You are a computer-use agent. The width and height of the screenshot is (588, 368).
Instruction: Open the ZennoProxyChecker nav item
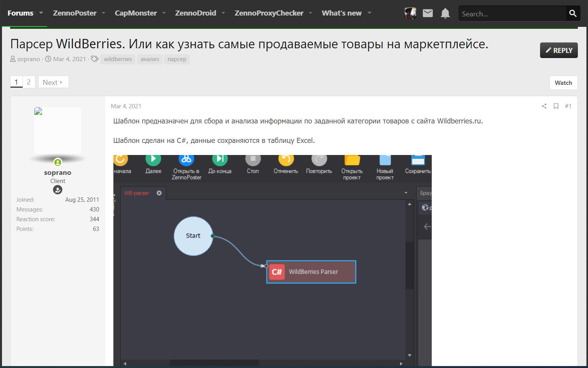pos(269,13)
